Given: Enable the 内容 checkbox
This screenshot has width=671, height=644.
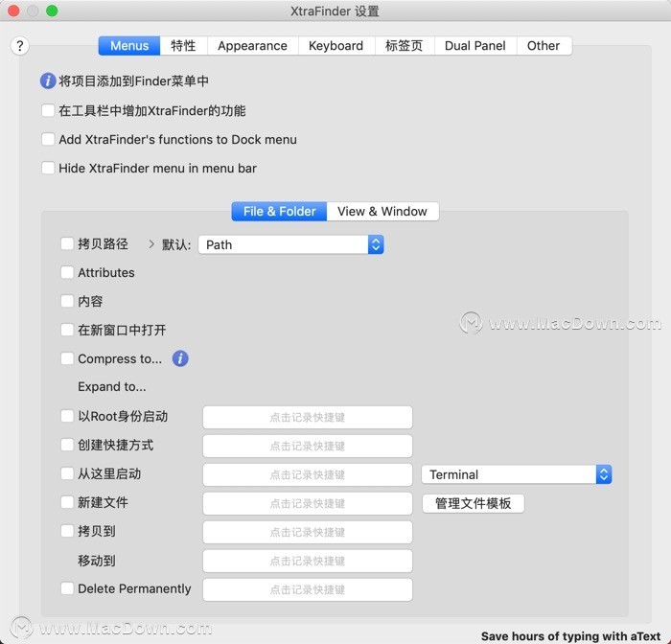Looking at the screenshot, I should (67, 301).
